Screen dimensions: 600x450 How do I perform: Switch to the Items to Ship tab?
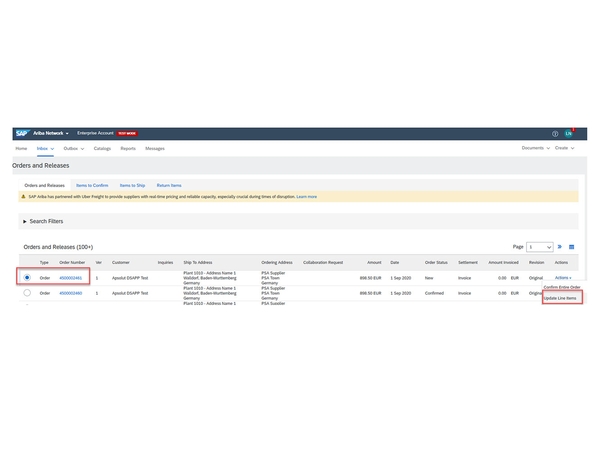pyautogui.click(x=132, y=185)
